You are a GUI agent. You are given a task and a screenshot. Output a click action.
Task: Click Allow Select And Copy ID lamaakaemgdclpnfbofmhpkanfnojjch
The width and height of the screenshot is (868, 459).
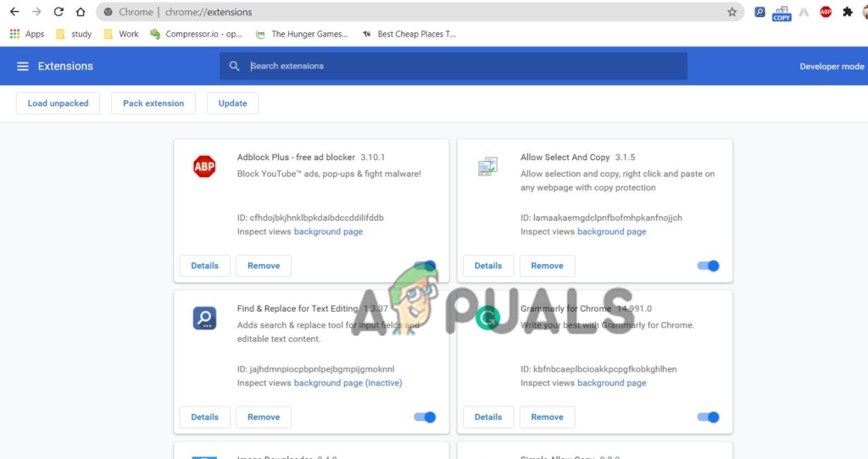tap(601, 218)
